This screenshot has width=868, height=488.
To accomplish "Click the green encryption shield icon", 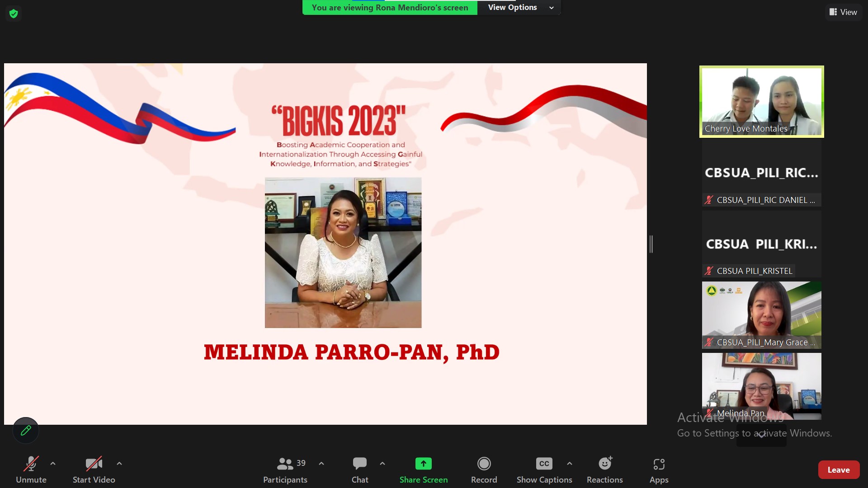I will [x=14, y=14].
